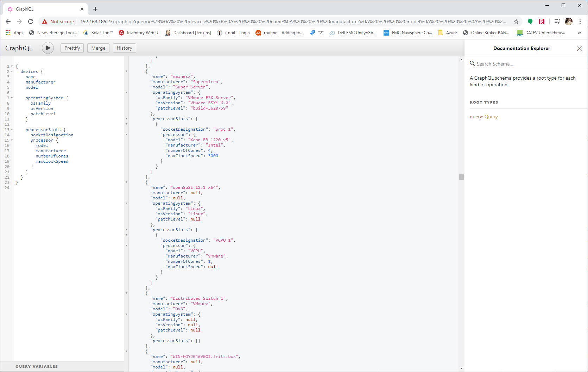This screenshot has width=588, height=372.
Task: Open the History panel
Action: [x=124, y=48]
